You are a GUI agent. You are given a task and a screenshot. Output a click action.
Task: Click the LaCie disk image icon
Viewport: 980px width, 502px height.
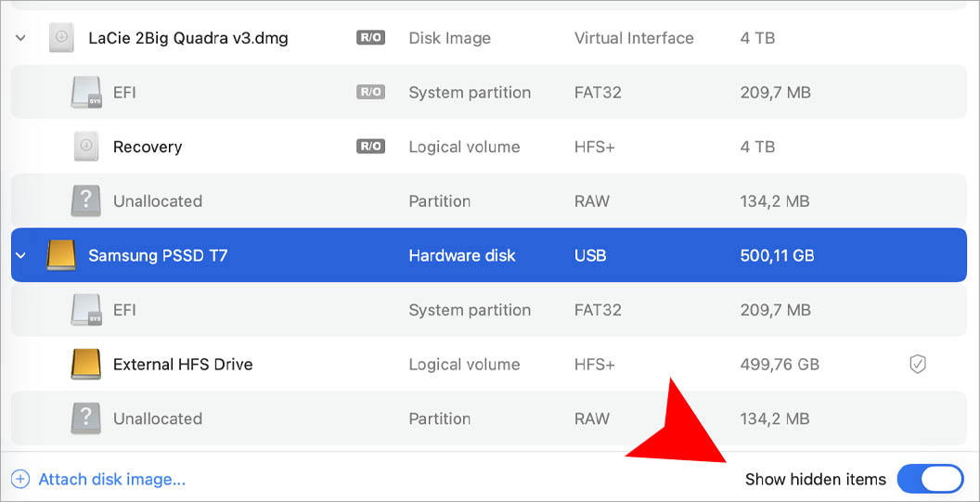[x=61, y=37]
